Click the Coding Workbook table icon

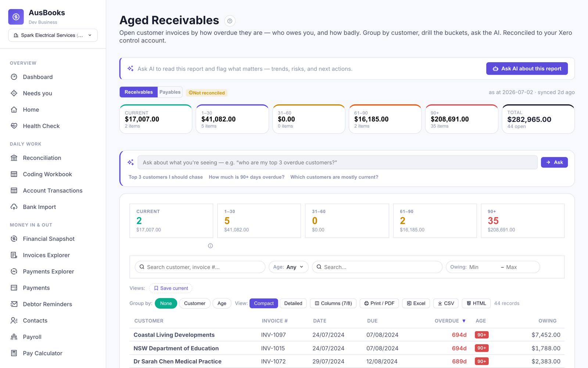(x=14, y=174)
